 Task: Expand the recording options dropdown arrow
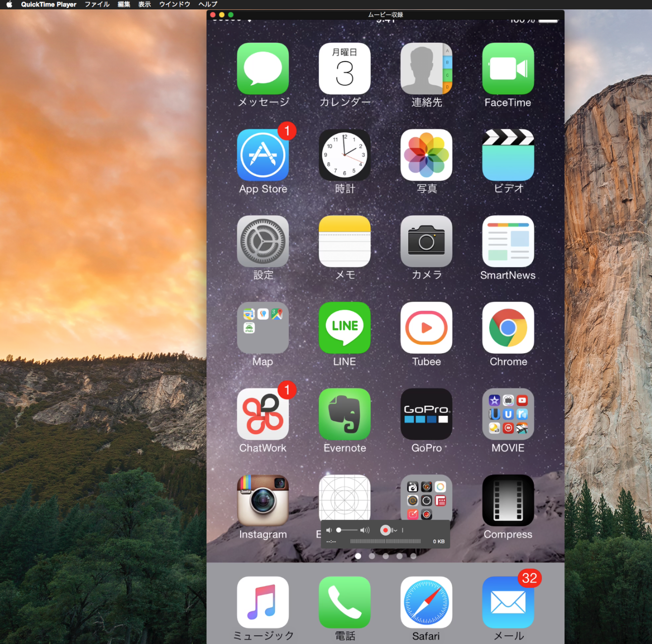coord(395,531)
